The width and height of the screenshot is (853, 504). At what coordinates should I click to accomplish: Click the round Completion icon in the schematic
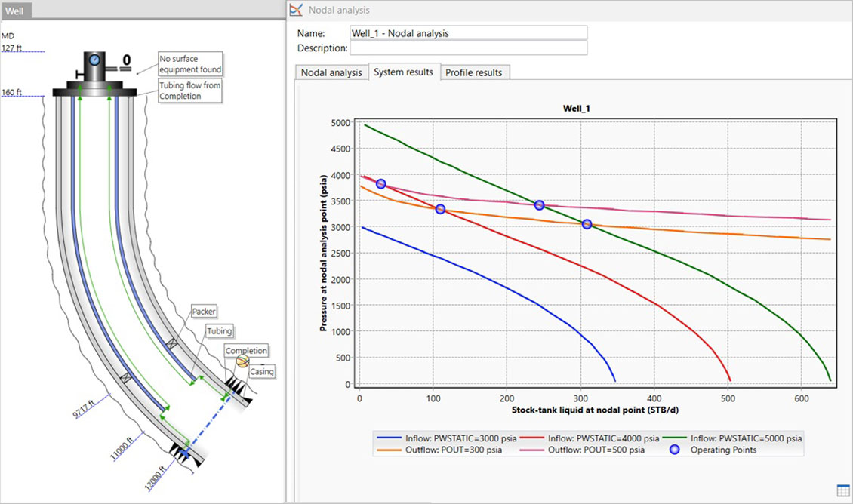[x=242, y=362]
